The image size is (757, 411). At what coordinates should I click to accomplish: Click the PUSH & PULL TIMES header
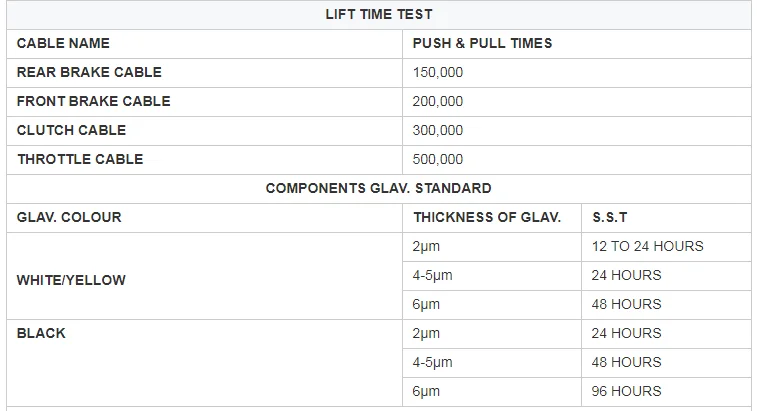tap(482, 44)
